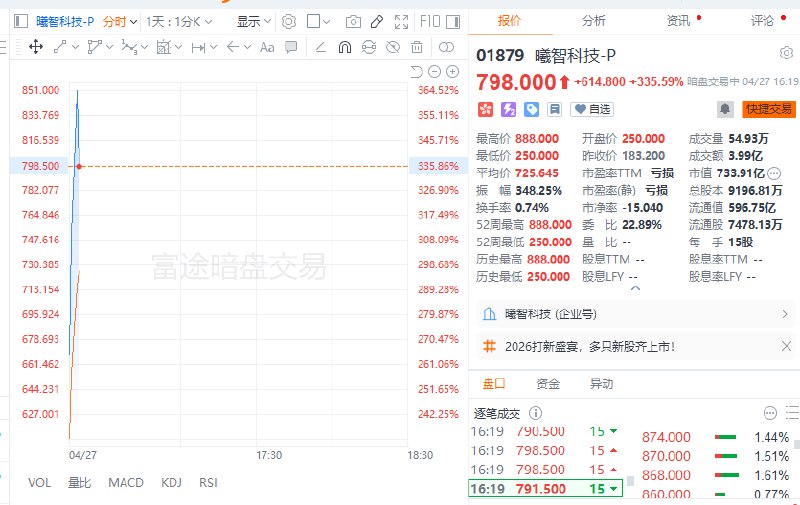Screen dimensions: 800x505
Task: Reset chart zoom undo arrow
Action: point(416,71)
